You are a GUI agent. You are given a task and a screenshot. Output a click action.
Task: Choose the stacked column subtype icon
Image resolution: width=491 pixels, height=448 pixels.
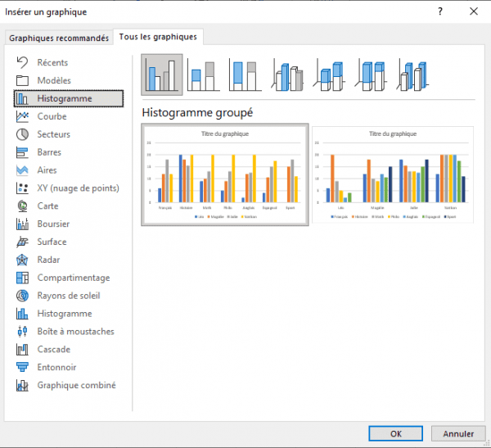pyautogui.click(x=203, y=75)
